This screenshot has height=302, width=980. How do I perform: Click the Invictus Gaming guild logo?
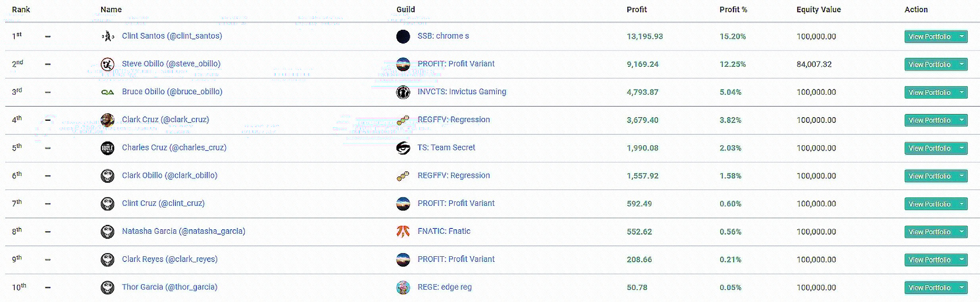click(x=403, y=92)
